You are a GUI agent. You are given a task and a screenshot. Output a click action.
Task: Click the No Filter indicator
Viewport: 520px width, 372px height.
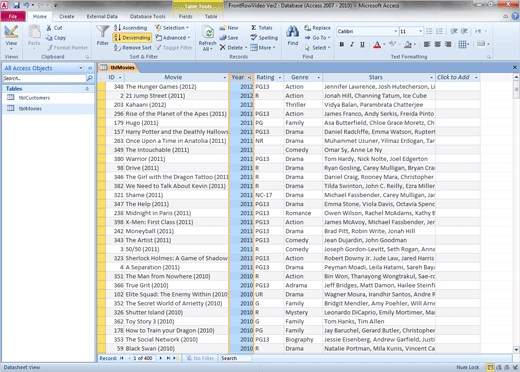200,358
